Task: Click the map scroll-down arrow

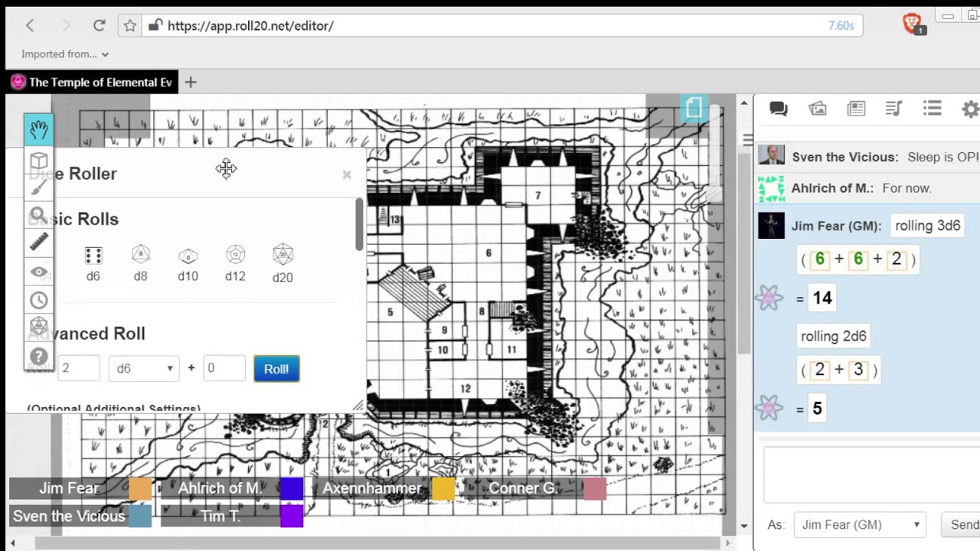Action: (744, 527)
